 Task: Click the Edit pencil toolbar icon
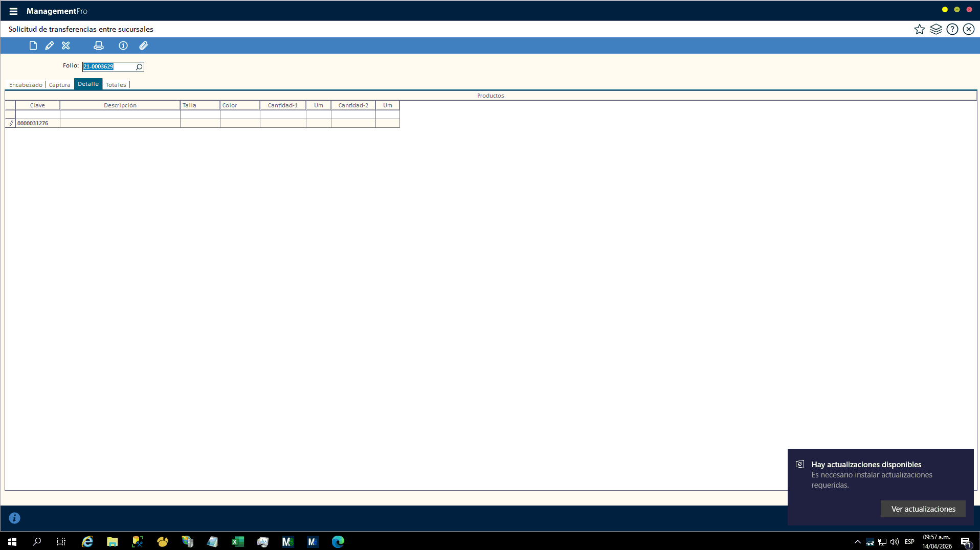coord(50,45)
